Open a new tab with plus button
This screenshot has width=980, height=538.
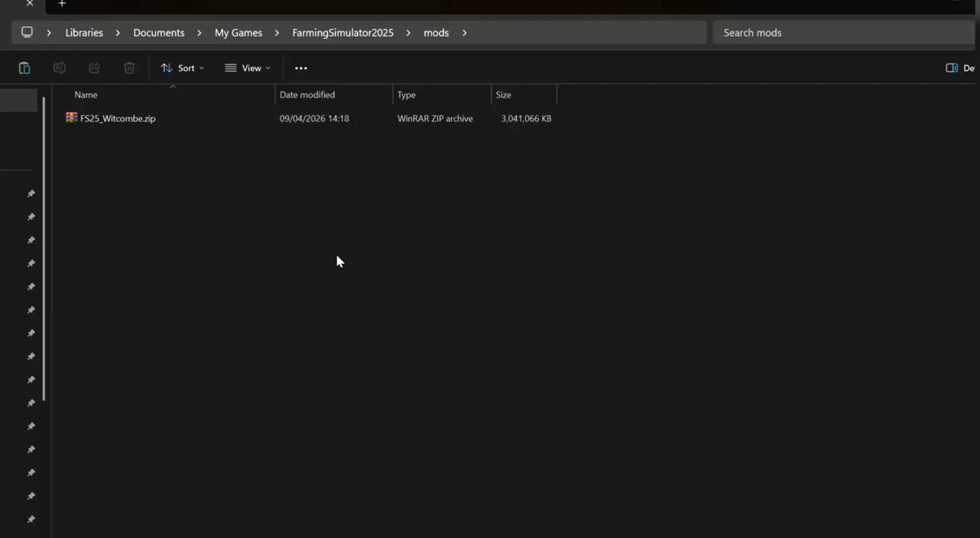(62, 4)
